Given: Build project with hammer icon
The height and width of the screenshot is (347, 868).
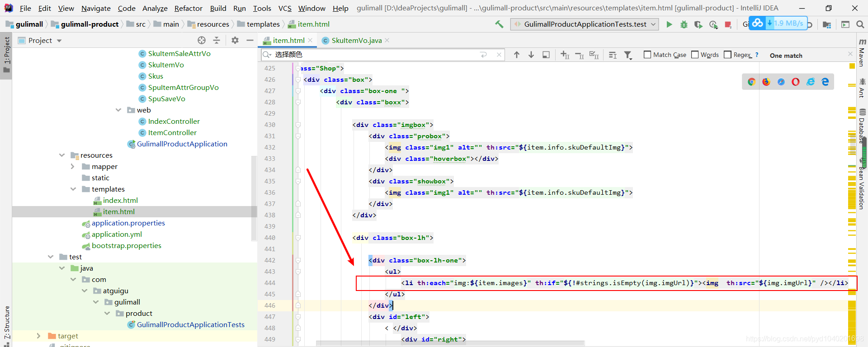Looking at the screenshot, I should pyautogui.click(x=499, y=24).
